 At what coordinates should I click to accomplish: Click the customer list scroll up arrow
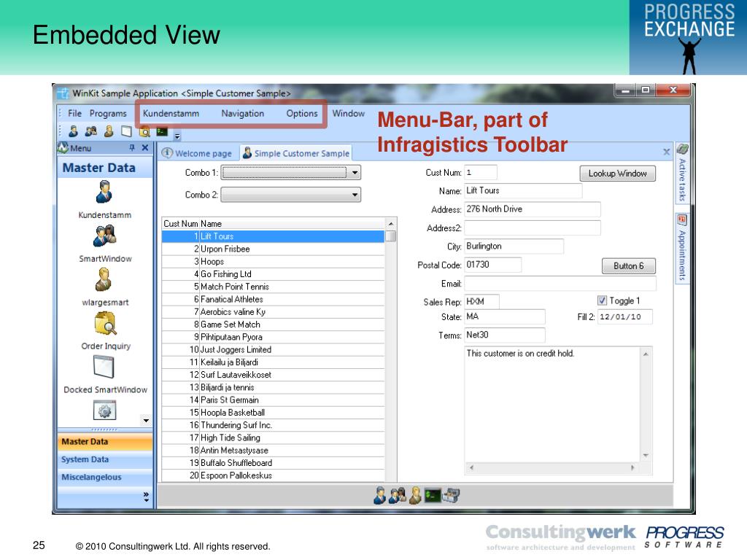[x=391, y=223]
